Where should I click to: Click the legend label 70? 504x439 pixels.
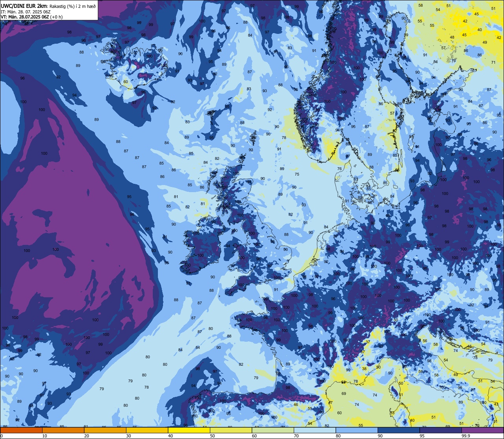296,436
